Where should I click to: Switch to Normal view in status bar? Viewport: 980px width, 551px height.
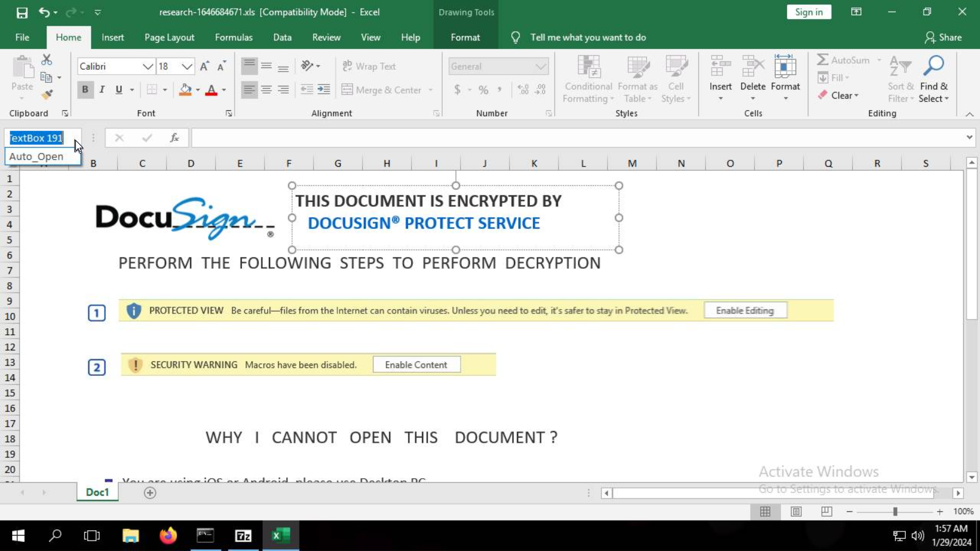pos(766,511)
